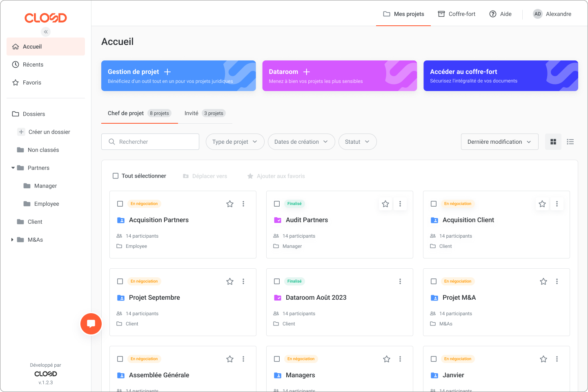Click Créer un dossier in sidebar
Viewport: 588px width, 392px height.
click(49, 132)
